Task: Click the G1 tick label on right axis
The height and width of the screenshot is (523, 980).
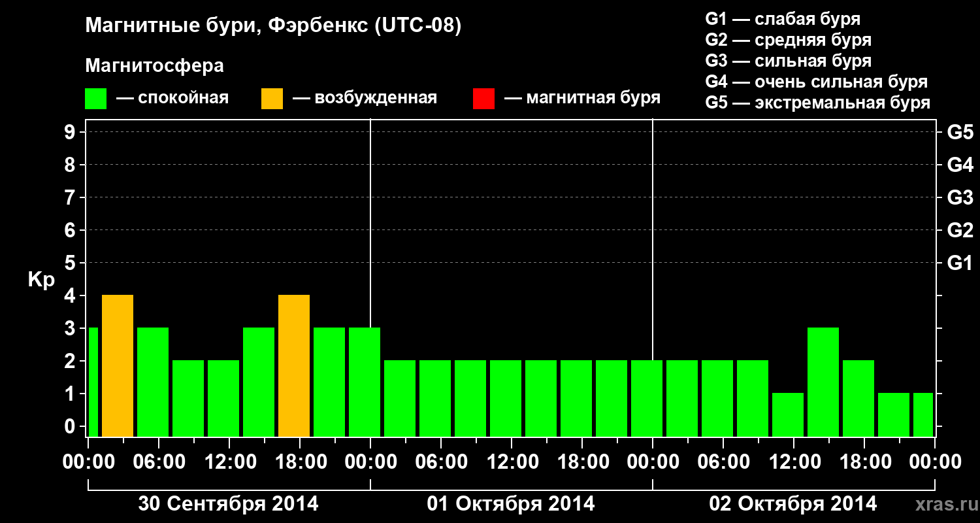Action: [960, 263]
